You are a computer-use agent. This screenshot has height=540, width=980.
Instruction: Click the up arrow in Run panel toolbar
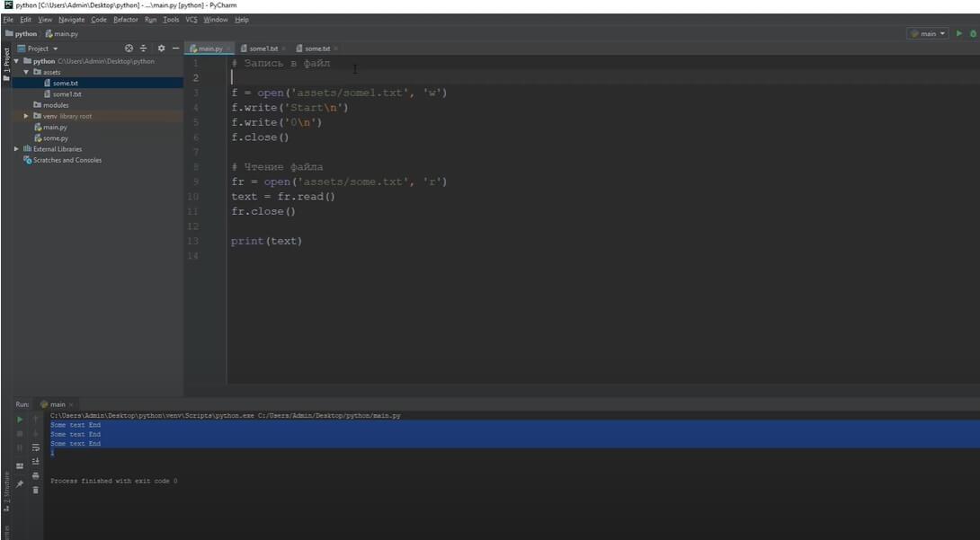(36, 420)
